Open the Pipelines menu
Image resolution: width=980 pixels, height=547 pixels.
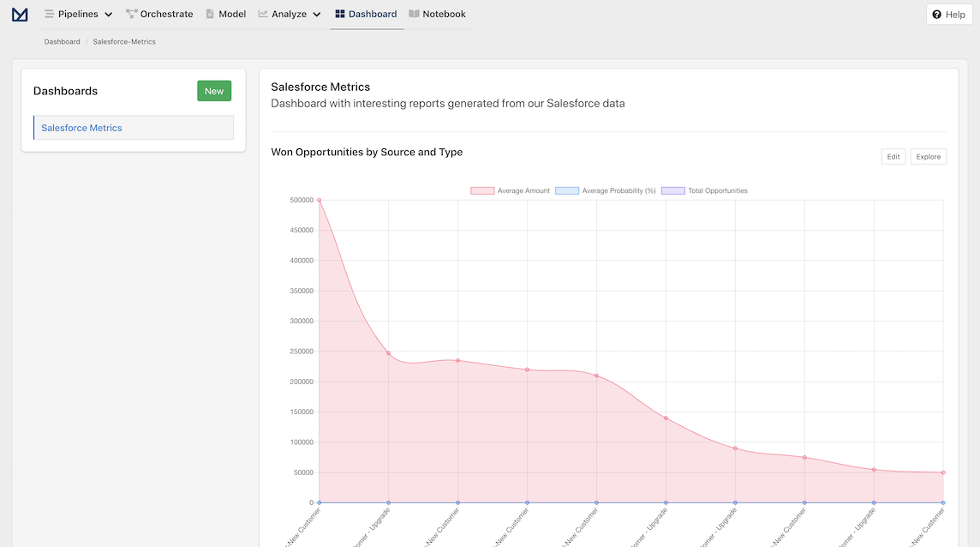coord(79,14)
